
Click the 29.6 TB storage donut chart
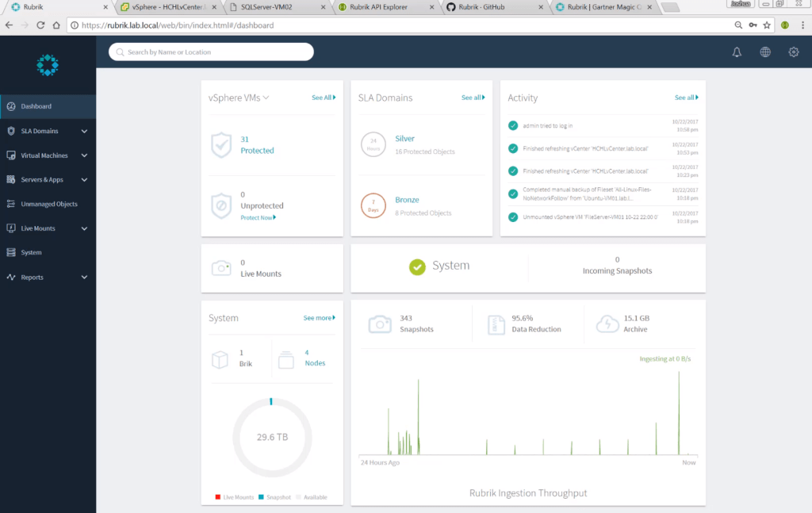click(271, 437)
